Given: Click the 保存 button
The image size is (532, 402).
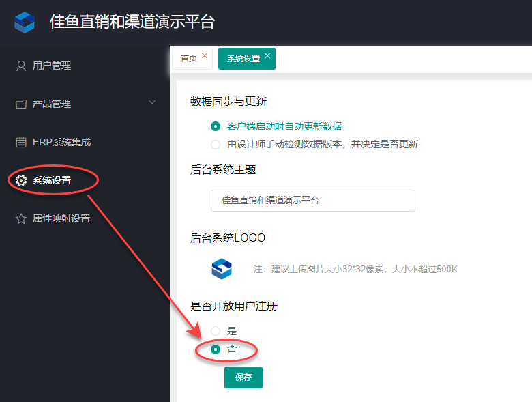Looking at the screenshot, I should [x=243, y=377].
